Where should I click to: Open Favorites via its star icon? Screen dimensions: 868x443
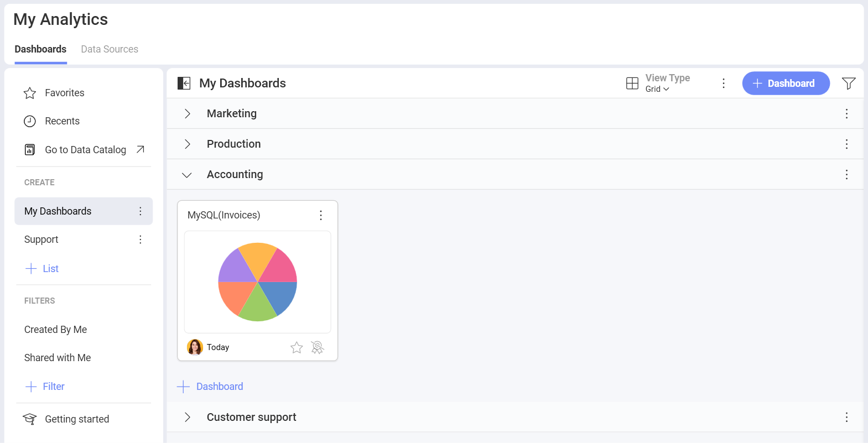pyautogui.click(x=30, y=93)
